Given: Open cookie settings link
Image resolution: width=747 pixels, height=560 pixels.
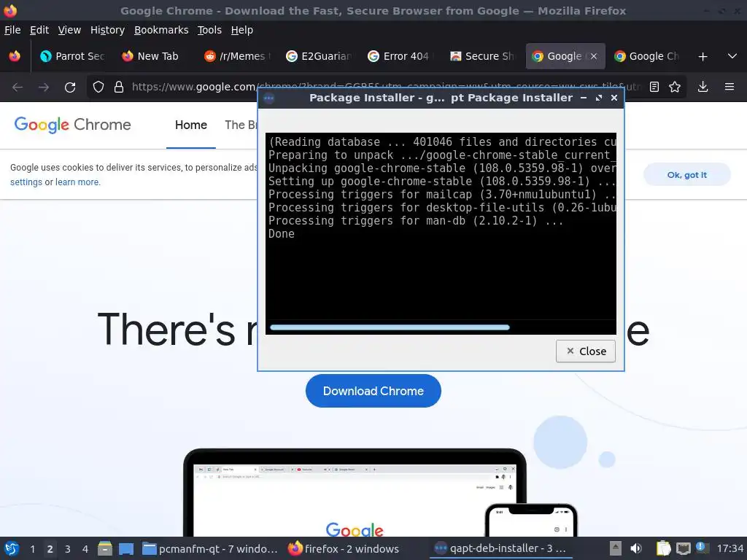Looking at the screenshot, I should pos(26,182).
